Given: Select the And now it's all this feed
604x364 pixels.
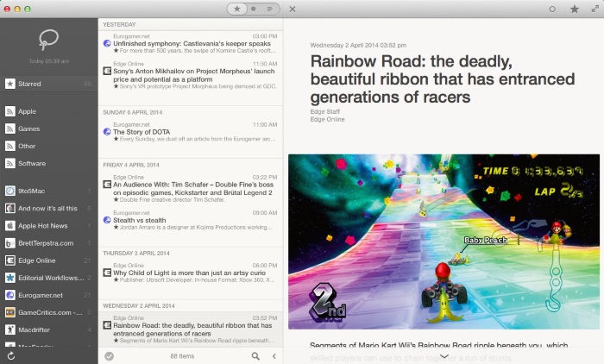Looking at the screenshot, I should click(49, 209).
